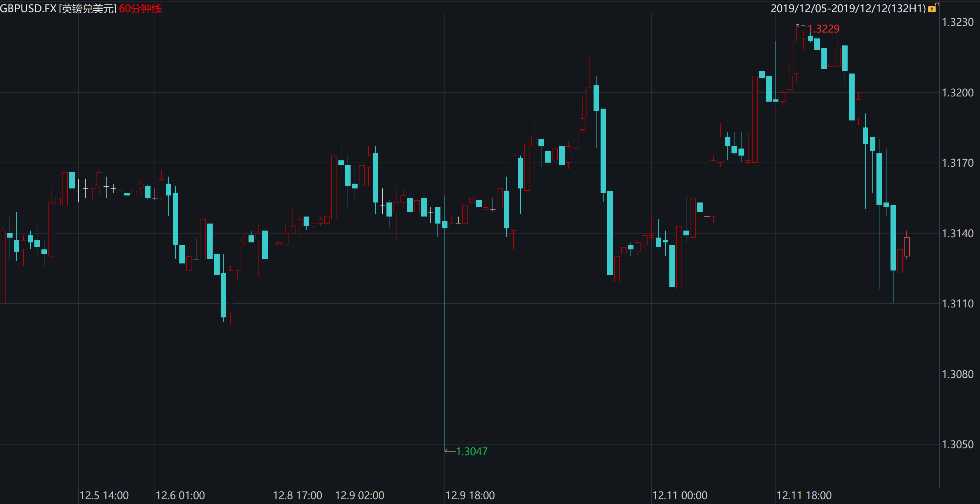This screenshot has height=504, width=980.
Task: Open the 60分钟线 period selector
Action: (140, 8)
